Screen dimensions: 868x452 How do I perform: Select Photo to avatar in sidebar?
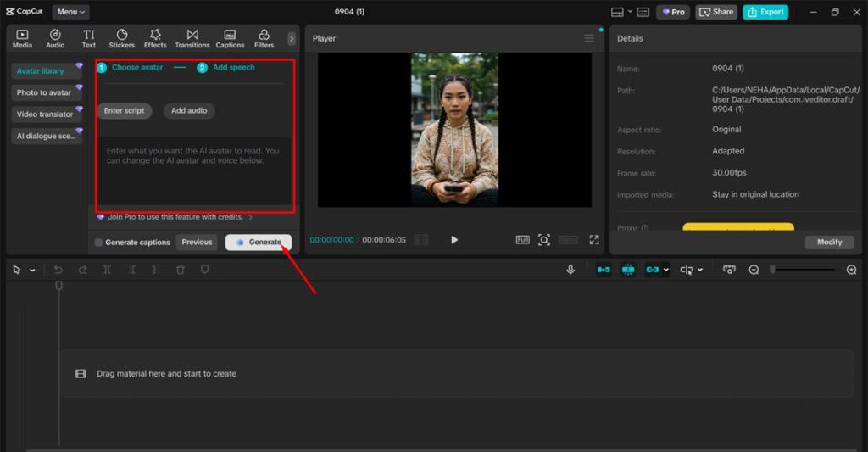click(44, 92)
